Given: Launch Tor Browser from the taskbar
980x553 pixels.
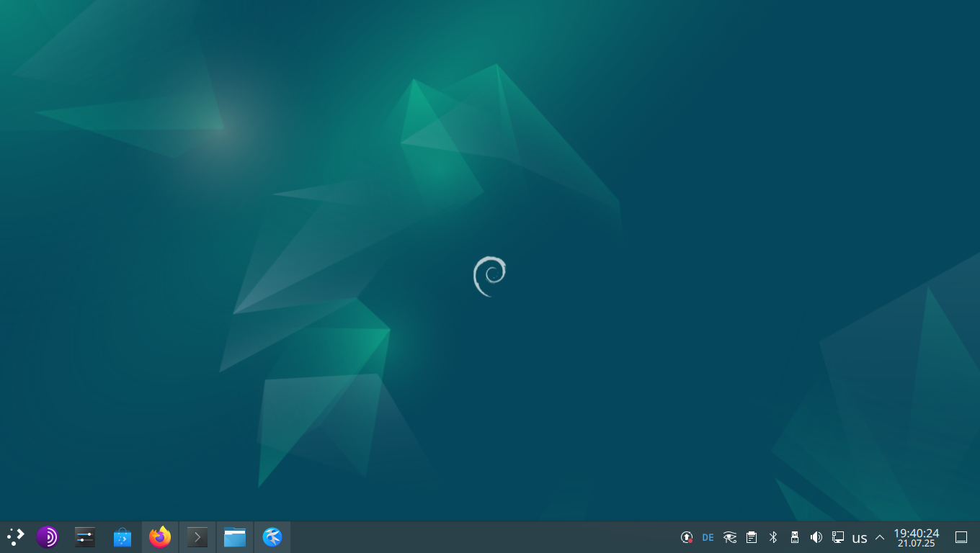Looking at the screenshot, I should coord(48,536).
